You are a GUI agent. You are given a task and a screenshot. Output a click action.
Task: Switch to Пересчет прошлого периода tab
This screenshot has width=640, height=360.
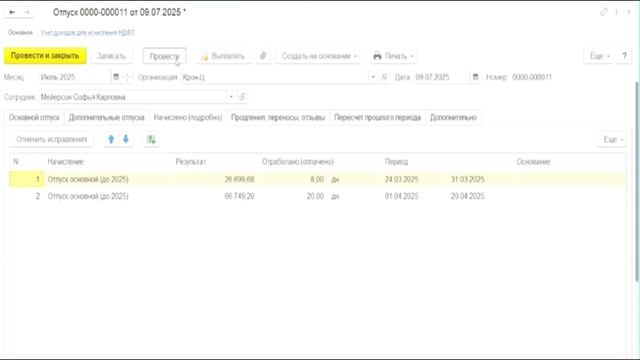(378, 118)
